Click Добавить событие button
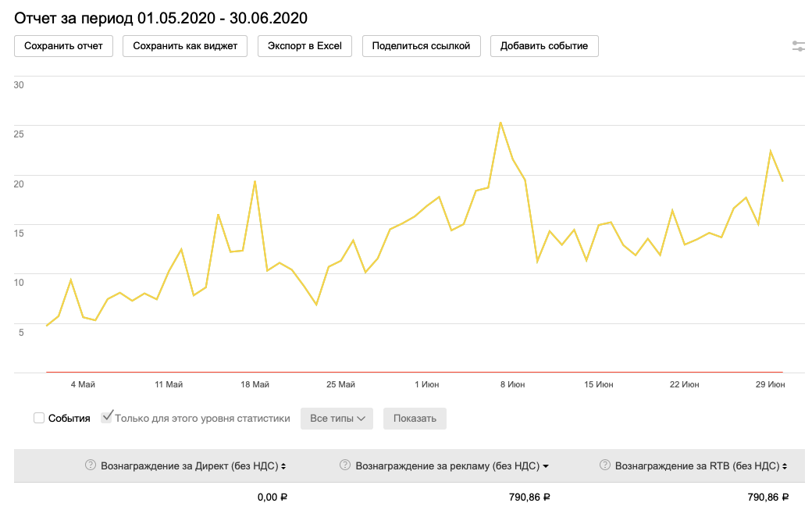 (544, 46)
